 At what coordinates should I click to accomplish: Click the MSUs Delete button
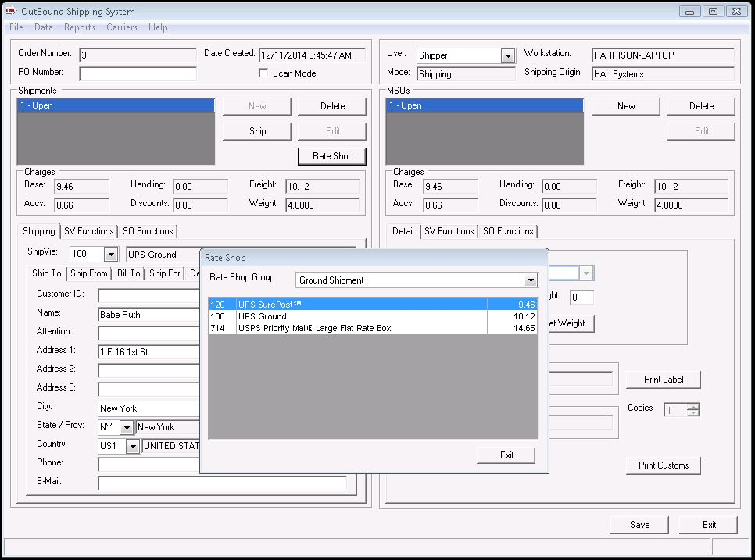click(x=701, y=106)
